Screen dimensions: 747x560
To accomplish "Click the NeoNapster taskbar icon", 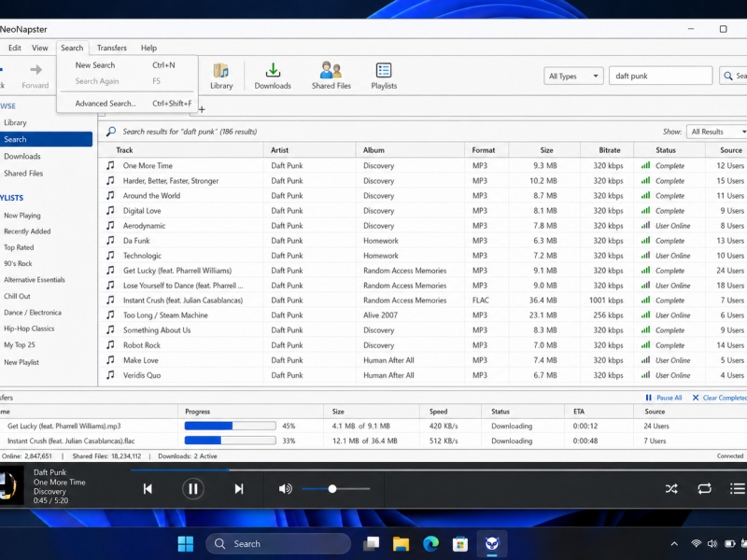I will [x=492, y=544].
